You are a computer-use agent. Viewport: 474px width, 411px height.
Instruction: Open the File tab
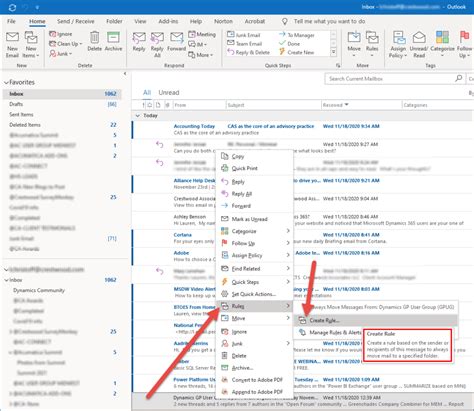click(11, 21)
